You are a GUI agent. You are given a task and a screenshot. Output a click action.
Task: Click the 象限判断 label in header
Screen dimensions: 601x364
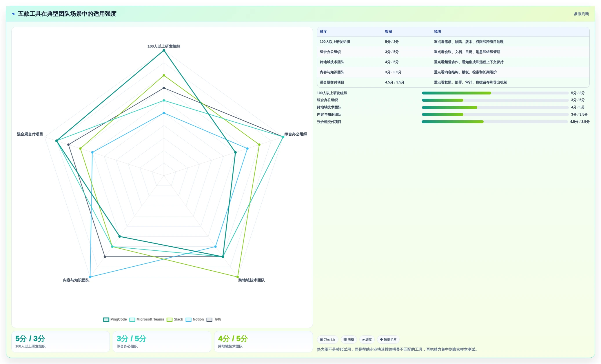[x=581, y=14]
